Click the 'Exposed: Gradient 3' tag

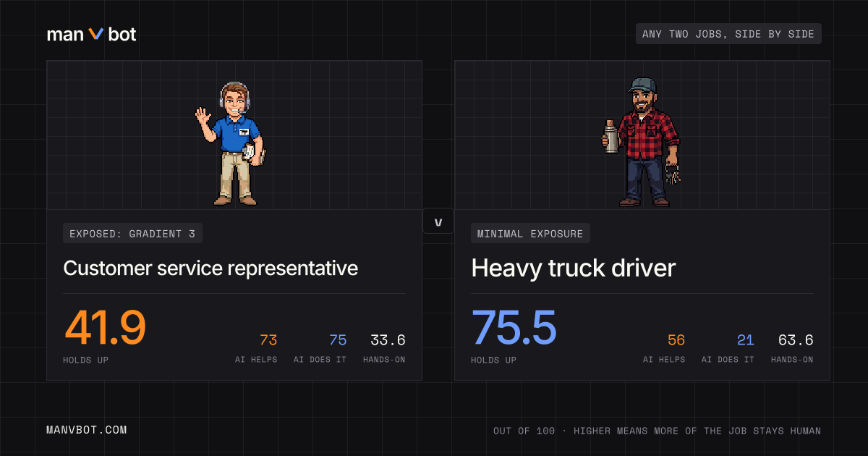click(132, 233)
